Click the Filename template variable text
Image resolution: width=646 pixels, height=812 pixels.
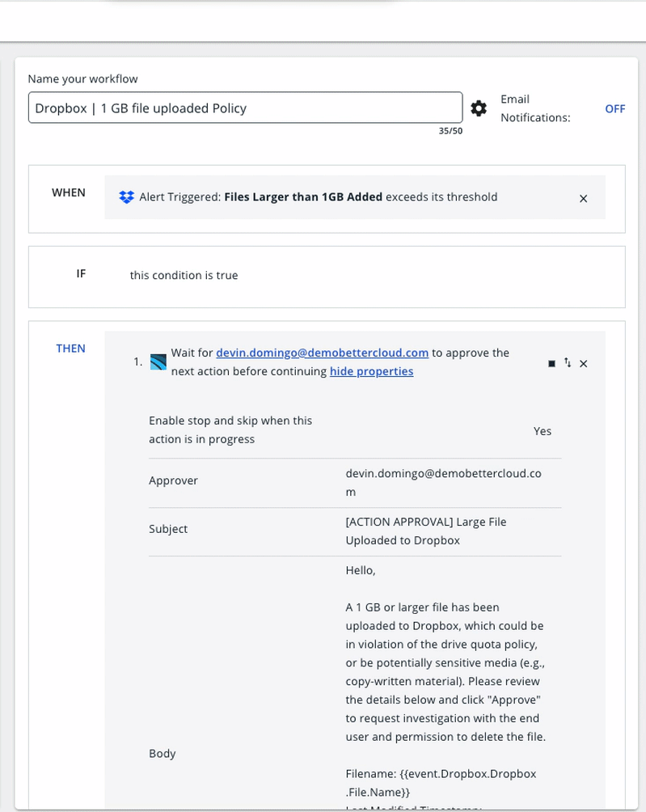click(441, 783)
